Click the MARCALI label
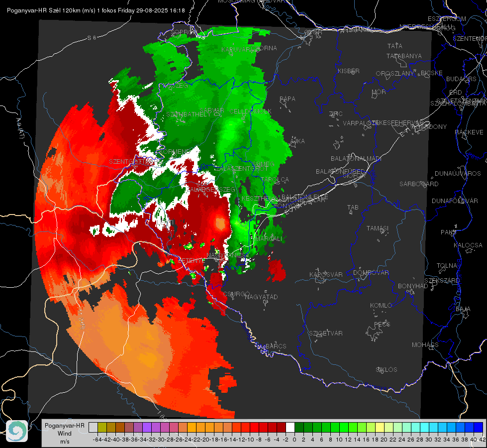The image size is (487, 448). pos(268,239)
